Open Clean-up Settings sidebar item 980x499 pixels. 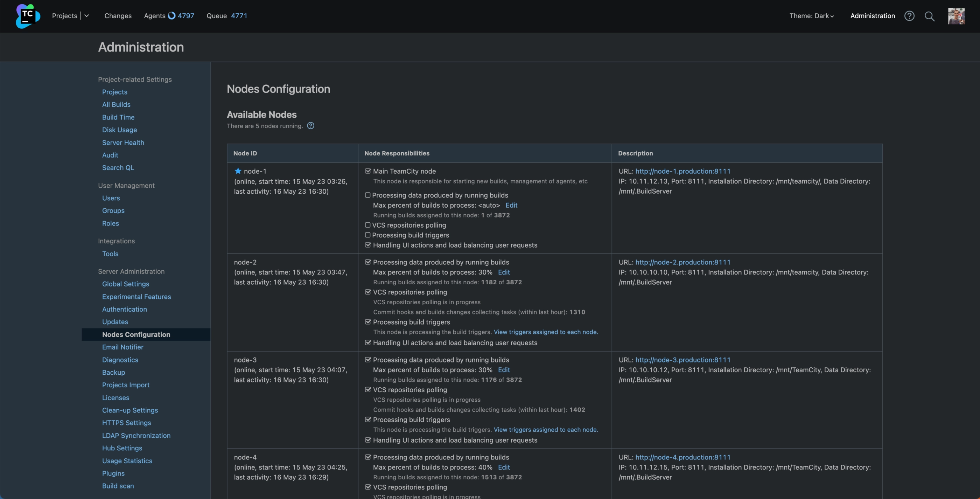pyautogui.click(x=130, y=410)
